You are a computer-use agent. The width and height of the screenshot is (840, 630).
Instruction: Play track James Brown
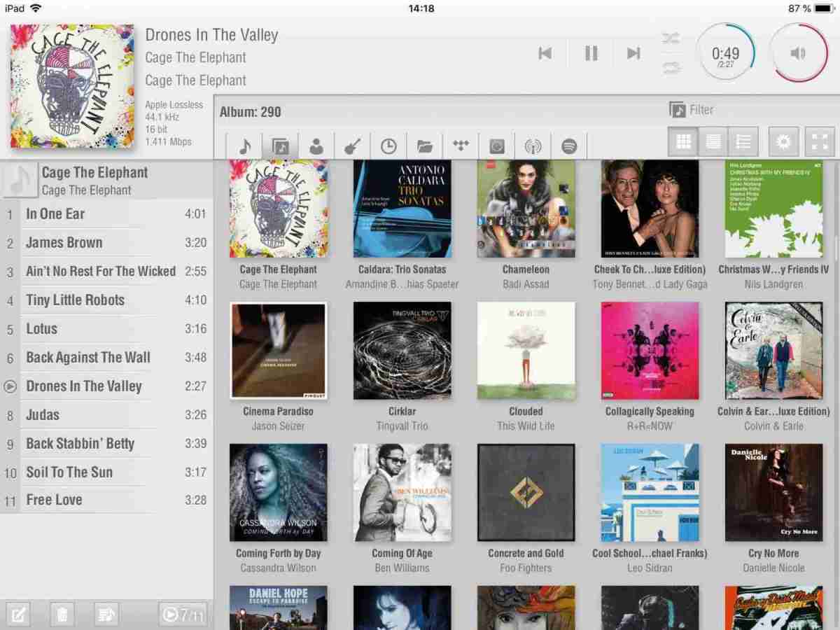point(106,243)
